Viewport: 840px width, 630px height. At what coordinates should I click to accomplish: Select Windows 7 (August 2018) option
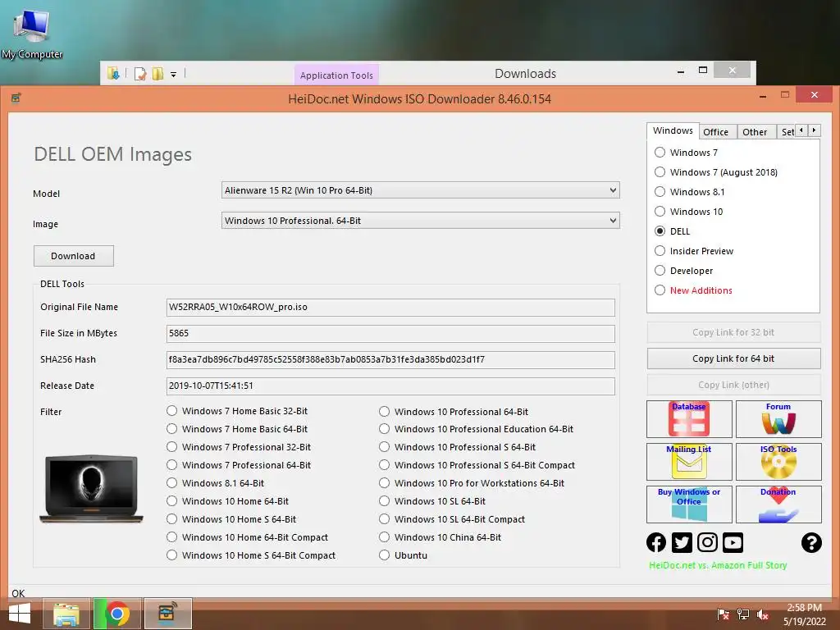[660, 172]
